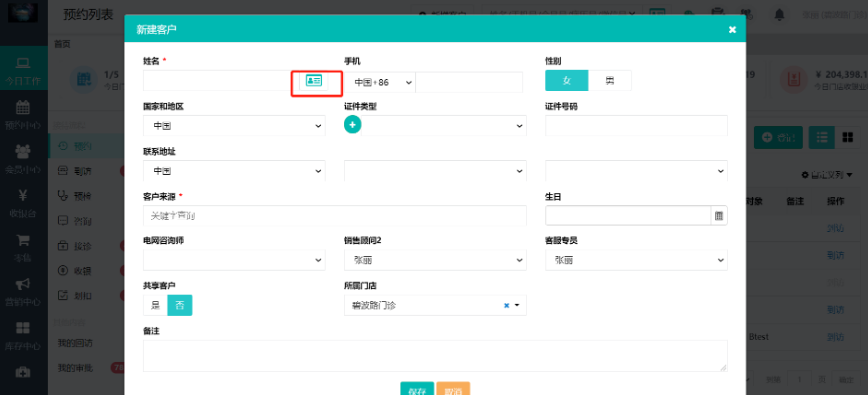Open the 证件类型 dropdown
The image size is (868, 395).
coord(444,126)
